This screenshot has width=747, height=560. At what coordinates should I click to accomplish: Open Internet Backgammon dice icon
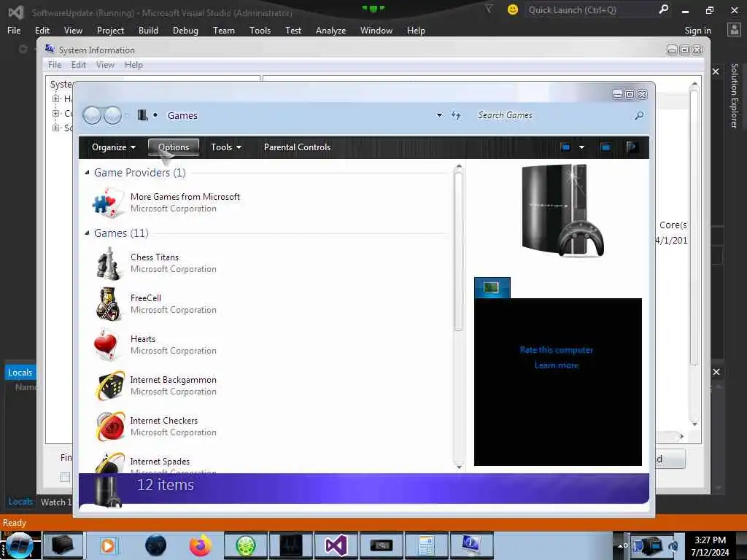coord(111,386)
